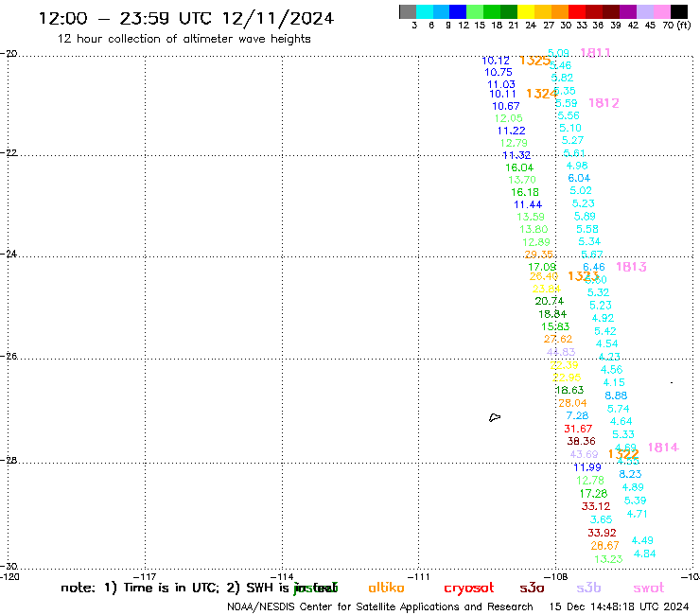Click wave height value '10.12'
Image resolution: width=700 pixels, height=615 pixels.
(496, 61)
